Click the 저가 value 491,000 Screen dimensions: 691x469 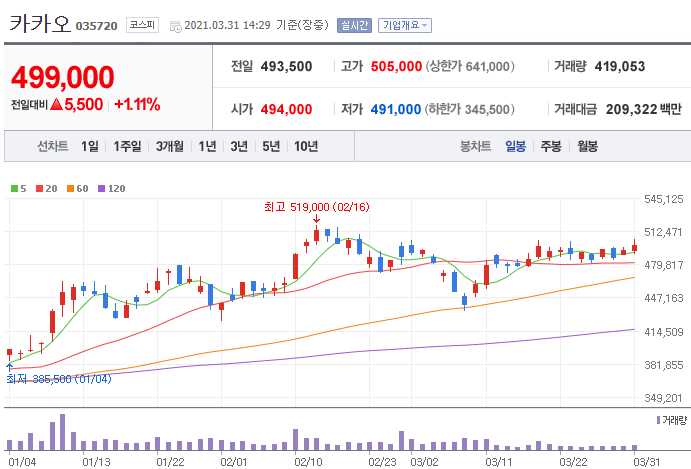pos(396,109)
